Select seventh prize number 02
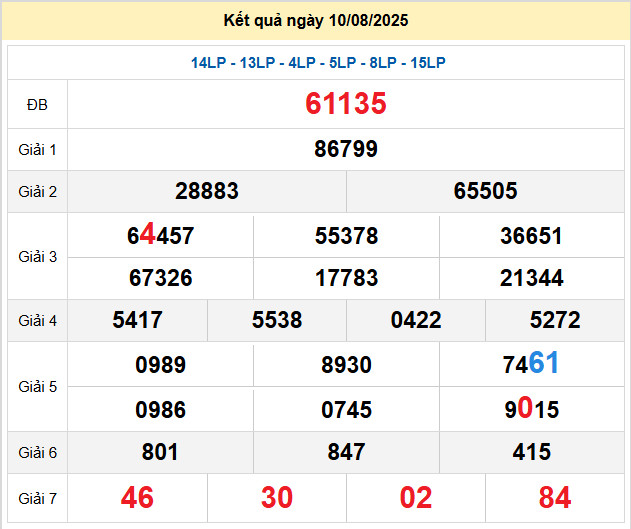The width and height of the screenshot is (631, 529). click(x=416, y=498)
